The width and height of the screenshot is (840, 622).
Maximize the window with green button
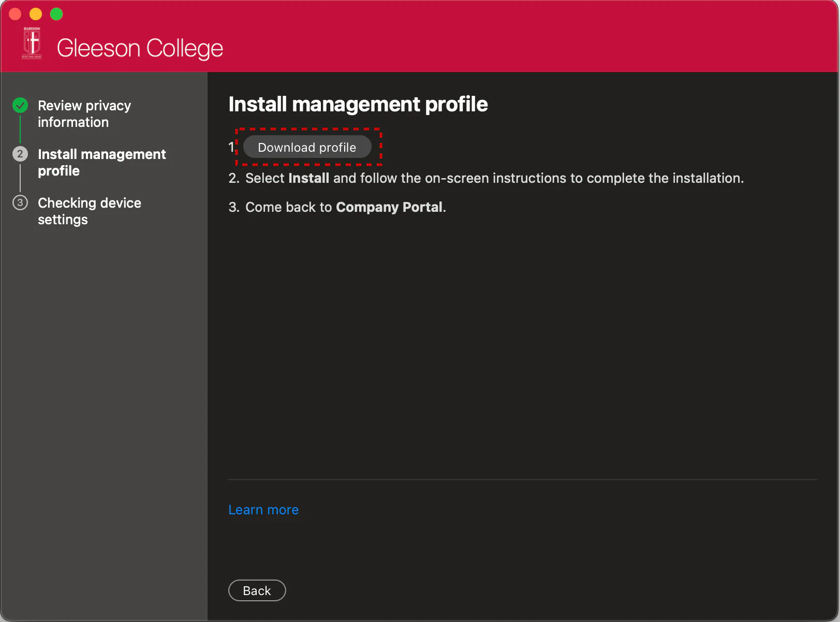coord(56,14)
